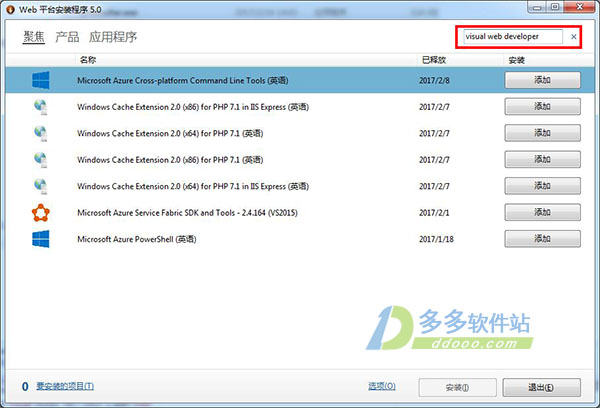Sort list by 名称 column header
Image resolution: width=600 pixels, height=408 pixels.
[88, 60]
